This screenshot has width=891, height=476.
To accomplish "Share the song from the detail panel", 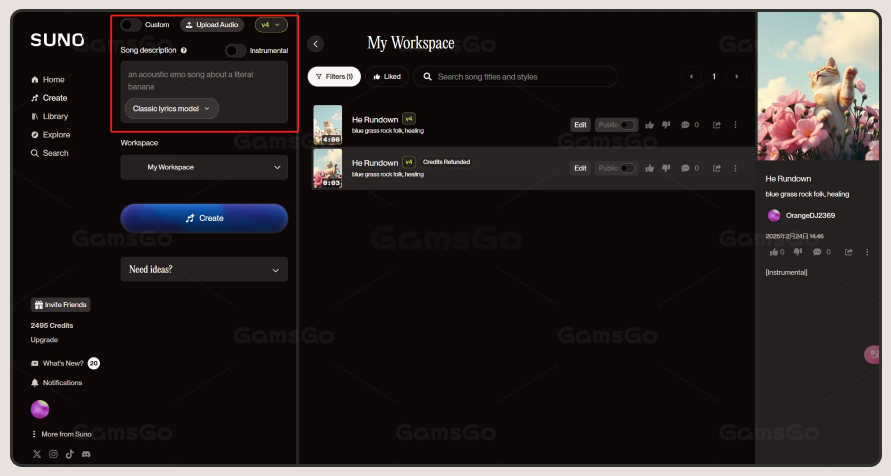I will (x=848, y=252).
